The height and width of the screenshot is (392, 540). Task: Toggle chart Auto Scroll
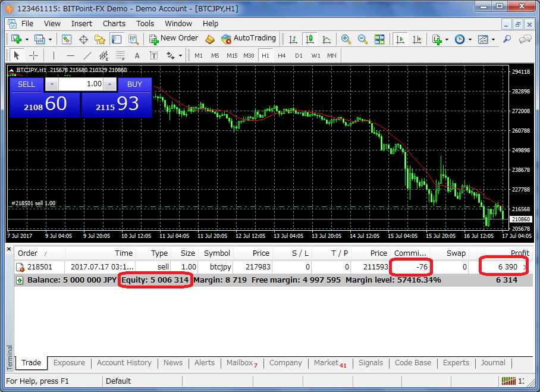tap(400, 39)
